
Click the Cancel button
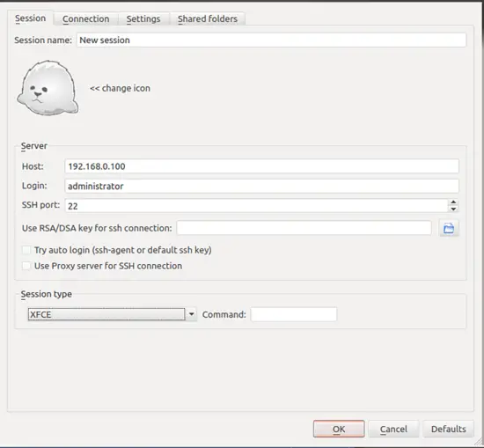[x=393, y=429]
